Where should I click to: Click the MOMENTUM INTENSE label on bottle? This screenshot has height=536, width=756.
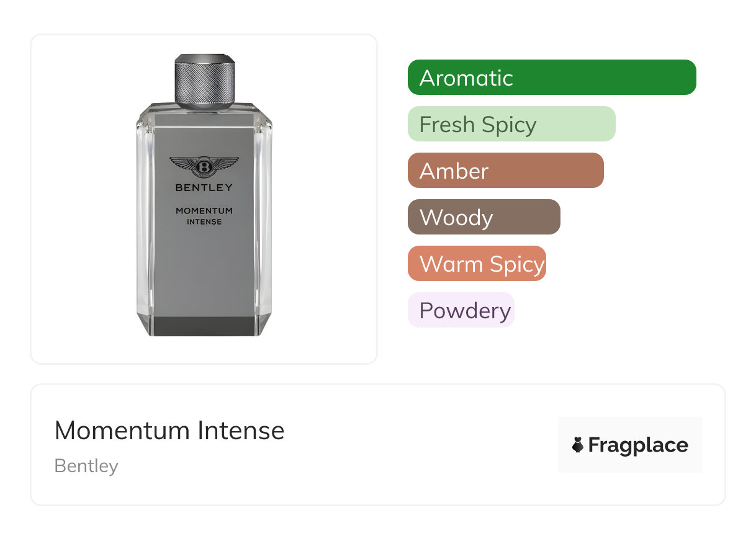204,216
